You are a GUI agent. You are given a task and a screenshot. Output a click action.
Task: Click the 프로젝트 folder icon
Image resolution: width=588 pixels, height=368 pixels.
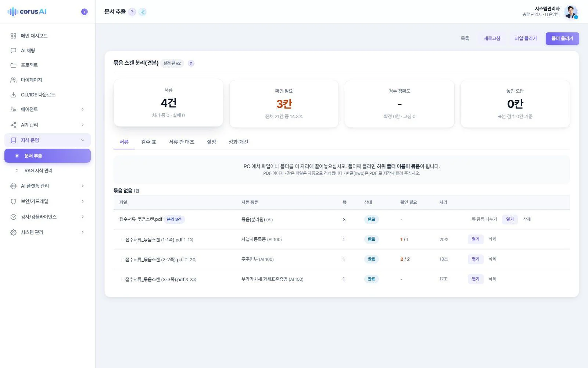click(x=14, y=65)
